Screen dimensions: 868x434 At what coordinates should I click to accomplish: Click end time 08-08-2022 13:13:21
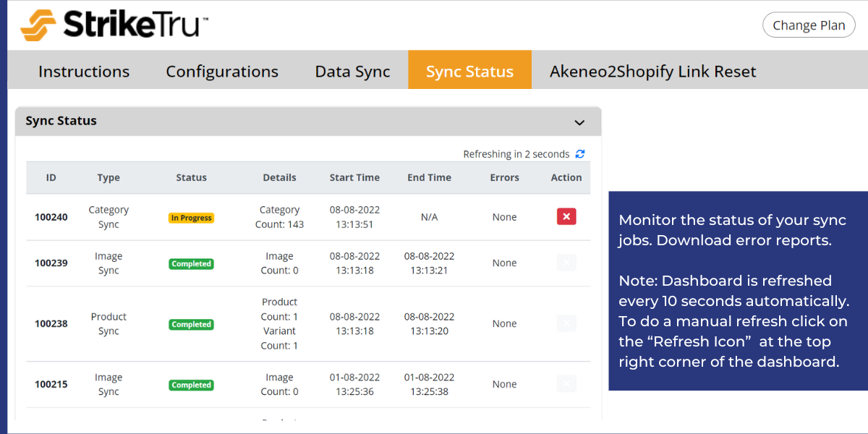click(429, 263)
